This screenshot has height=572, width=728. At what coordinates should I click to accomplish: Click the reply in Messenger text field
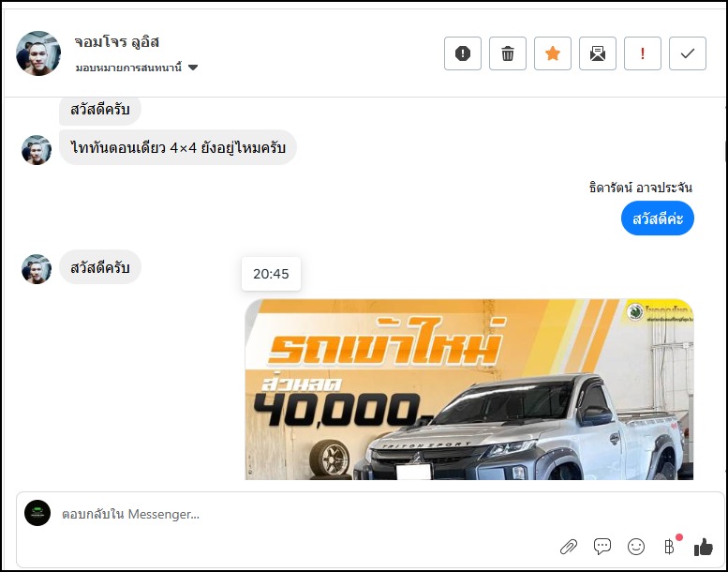pyautogui.click(x=306, y=515)
